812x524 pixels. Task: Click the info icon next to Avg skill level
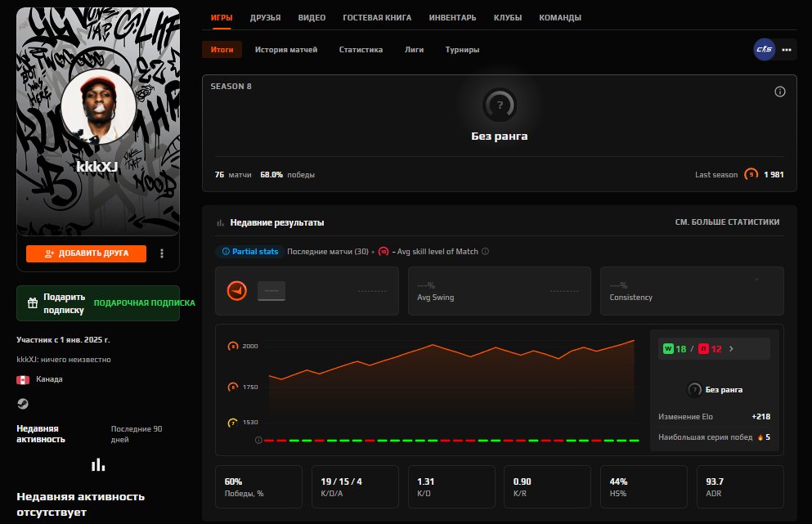[485, 252]
